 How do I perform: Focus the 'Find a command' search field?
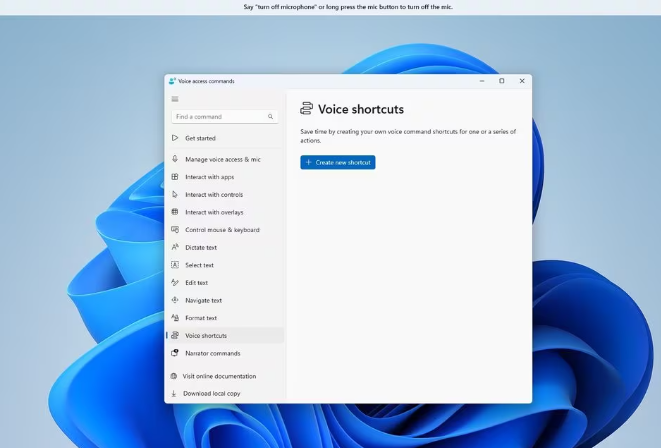[218, 117]
